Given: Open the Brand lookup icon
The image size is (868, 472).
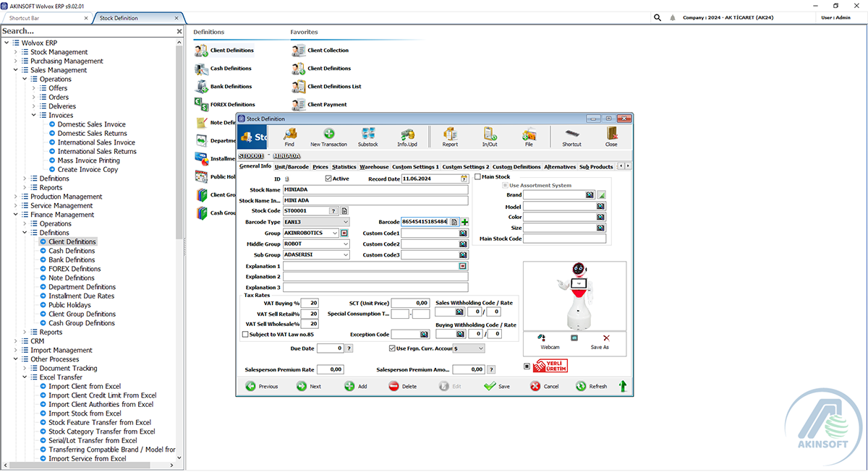Looking at the screenshot, I should [590, 195].
